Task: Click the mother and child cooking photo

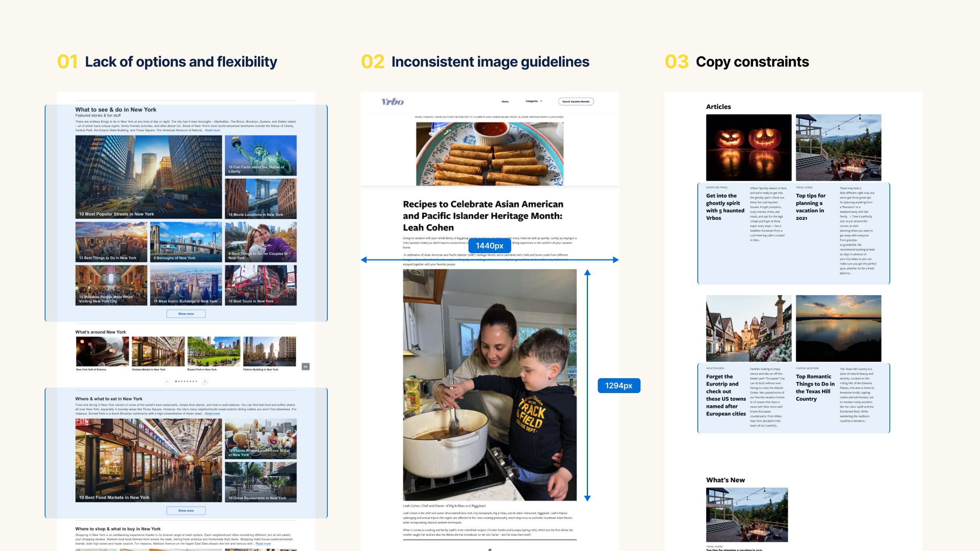Action: 490,385
